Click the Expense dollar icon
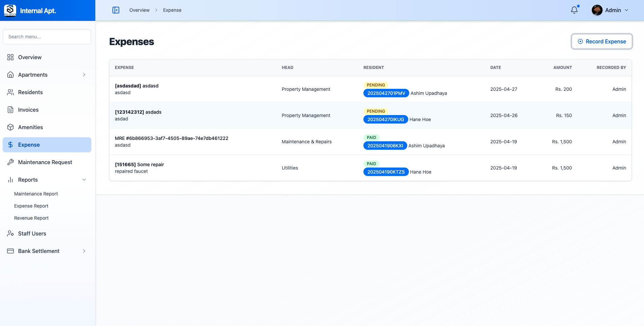This screenshot has height=326, width=644. (10, 145)
